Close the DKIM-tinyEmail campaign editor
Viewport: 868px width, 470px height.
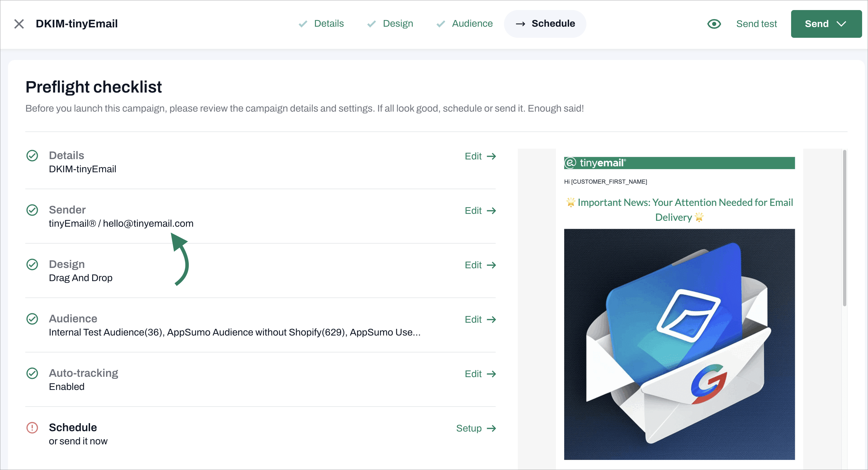point(19,24)
